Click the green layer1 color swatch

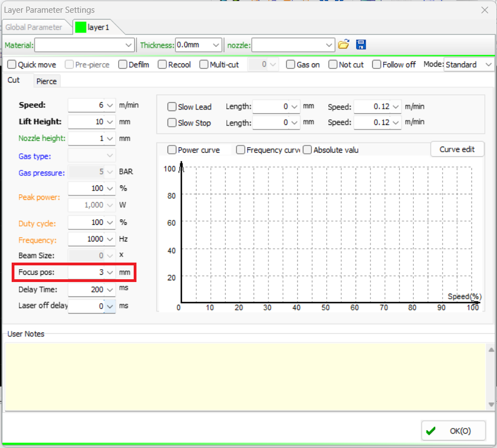point(81,27)
